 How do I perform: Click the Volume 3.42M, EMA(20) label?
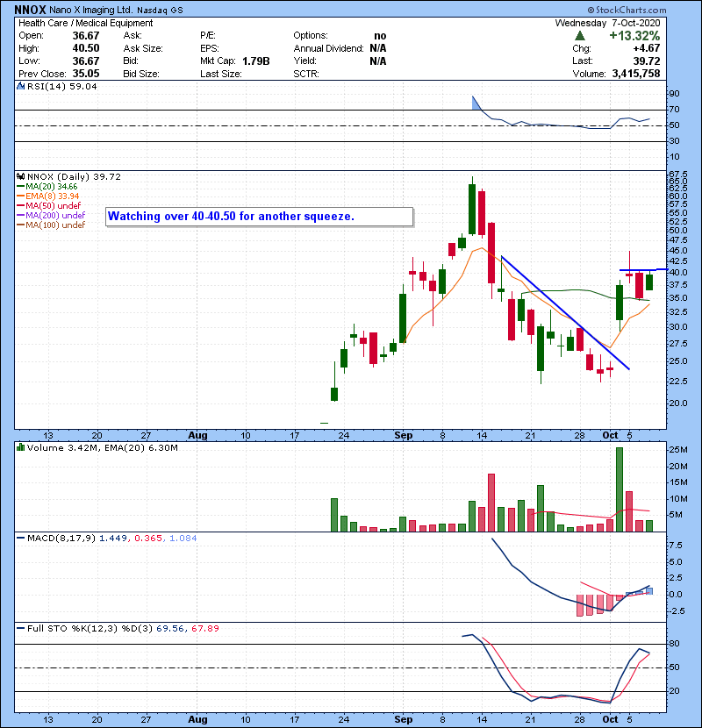click(x=102, y=447)
